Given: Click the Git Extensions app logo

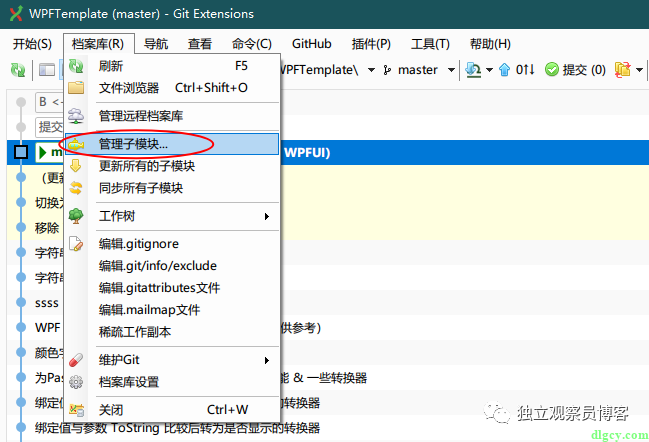Looking at the screenshot, I should coord(16,14).
